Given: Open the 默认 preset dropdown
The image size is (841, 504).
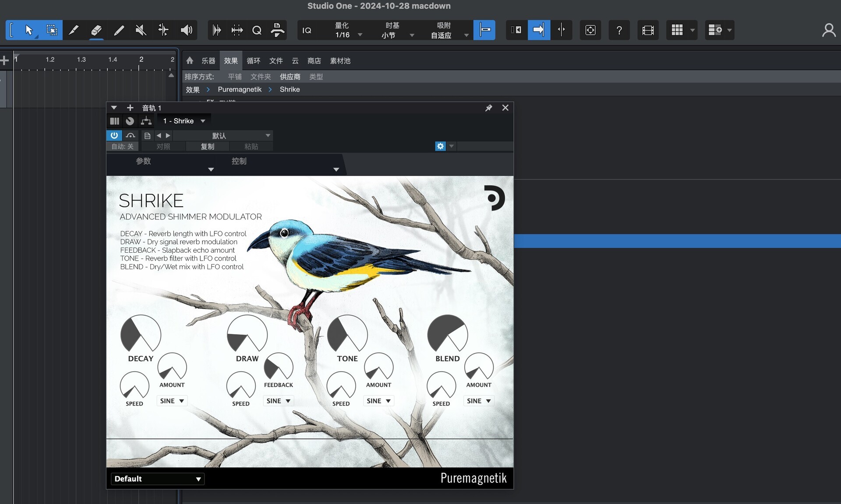Looking at the screenshot, I should point(223,136).
